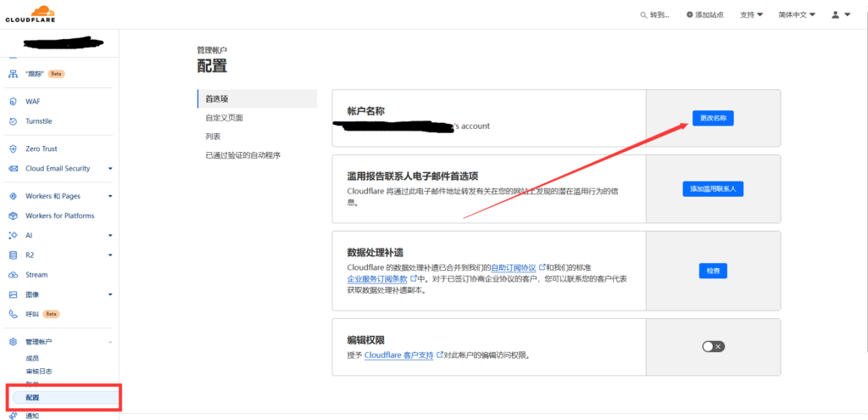Expand the 图像 submenu arrow
Image resolution: width=868 pixels, height=420 pixels.
pyautogui.click(x=110, y=294)
